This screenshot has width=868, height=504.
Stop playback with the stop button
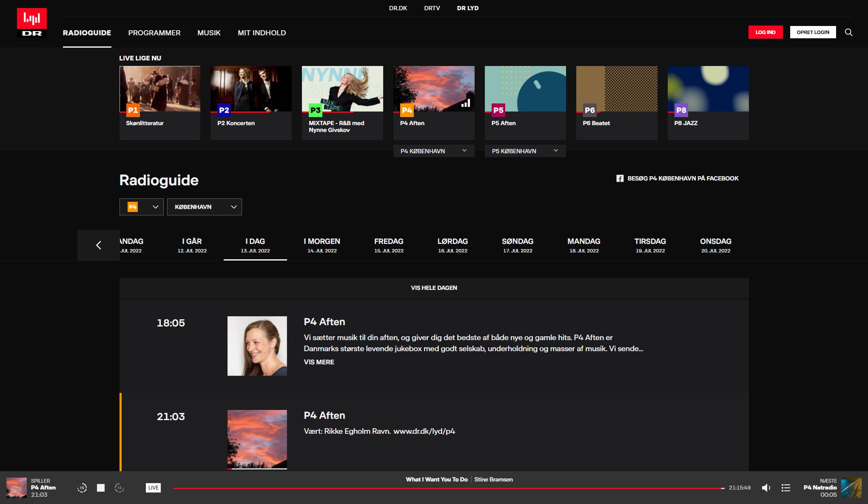coord(101,488)
